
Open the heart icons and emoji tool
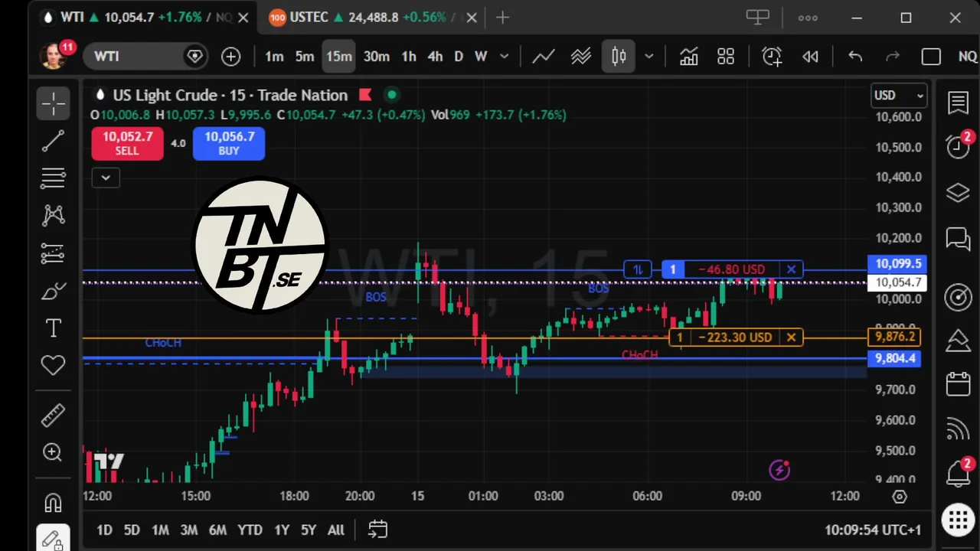(x=53, y=366)
